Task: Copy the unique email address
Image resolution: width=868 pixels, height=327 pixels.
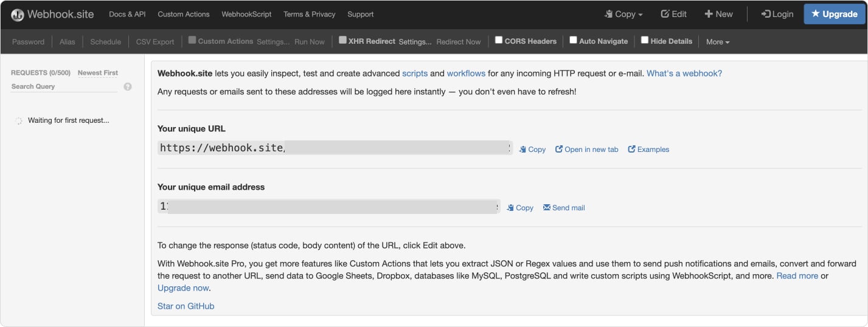Action: (x=520, y=208)
